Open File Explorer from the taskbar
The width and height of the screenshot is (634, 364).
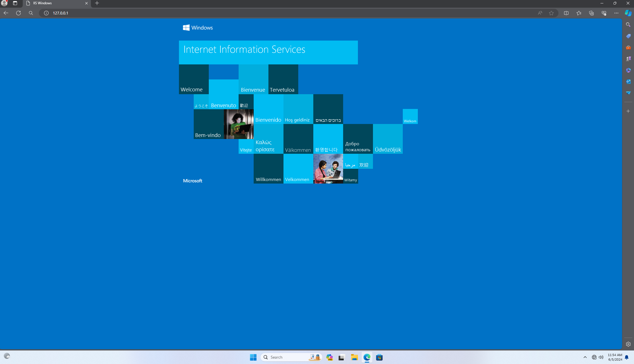(x=354, y=357)
